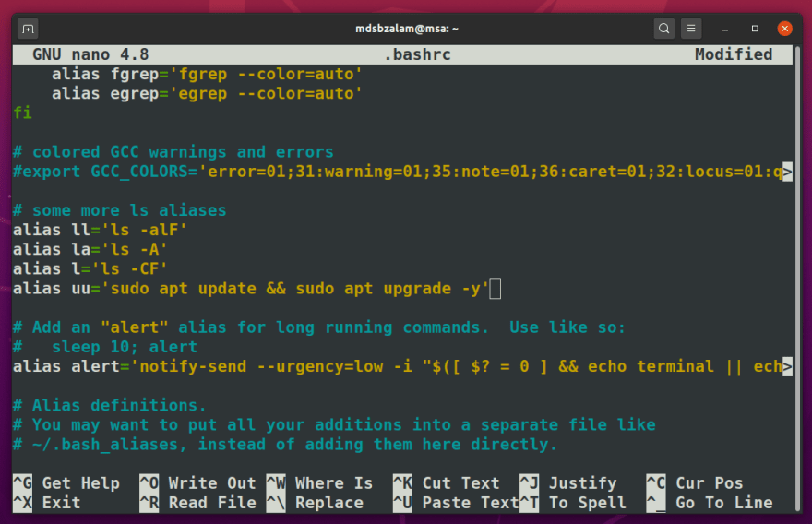Click the ^X Exit shortcut

pyautogui.click(x=47, y=503)
